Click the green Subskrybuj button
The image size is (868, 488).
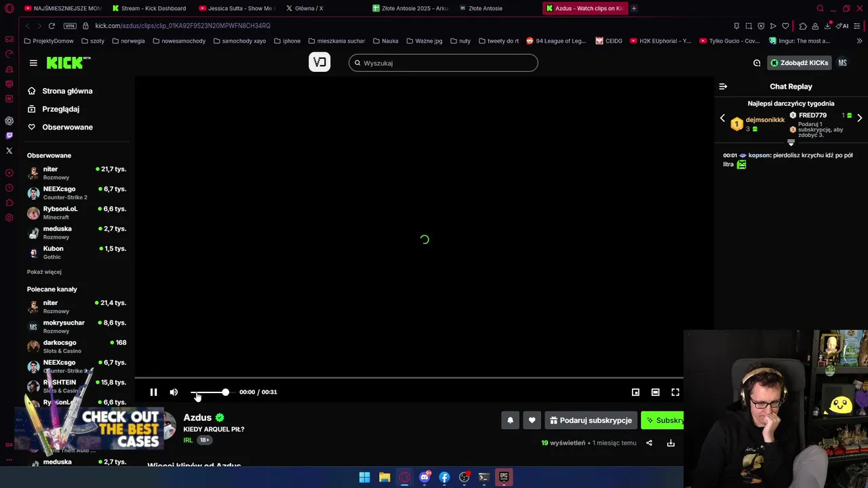[663, 420]
